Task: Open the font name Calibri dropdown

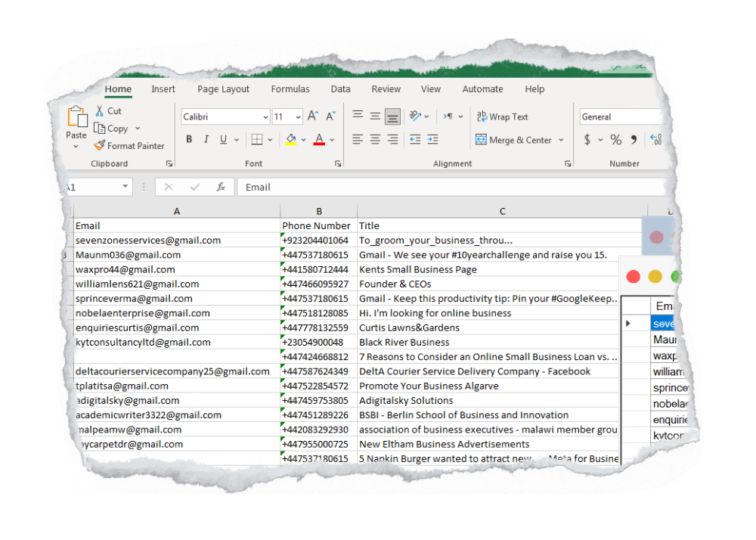Action: click(x=265, y=117)
